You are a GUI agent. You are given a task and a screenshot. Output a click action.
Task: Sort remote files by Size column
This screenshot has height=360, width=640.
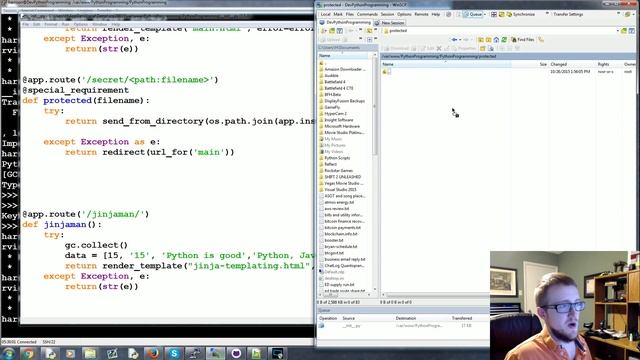pyautogui.click(x=529, y=64)
